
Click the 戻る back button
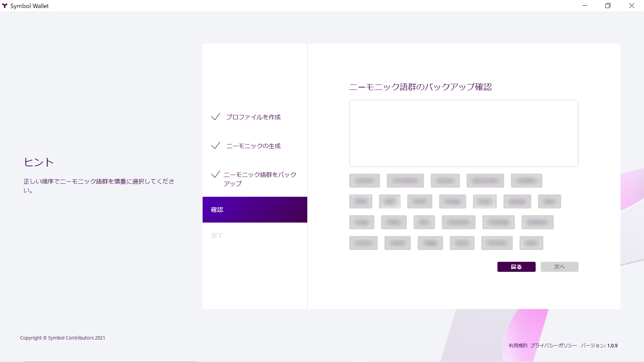pos(516,267)
